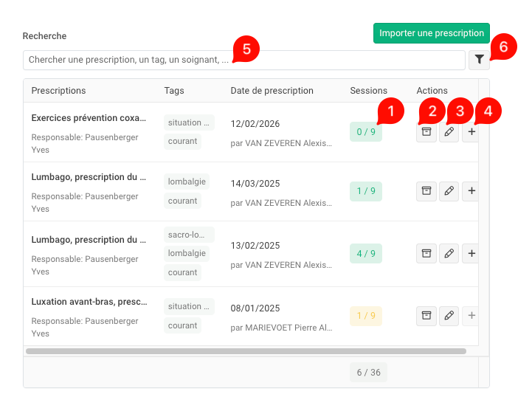This screenshot has width=532, height=411.
Task: Click the 6 / 36 total sessions badge
Action: pyautogui.click(x=368, y=373)
